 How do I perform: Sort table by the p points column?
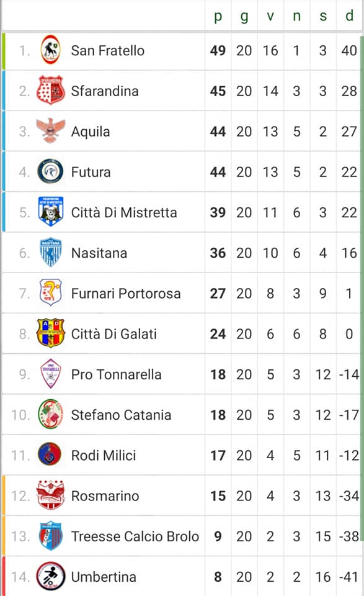point(218,16)
